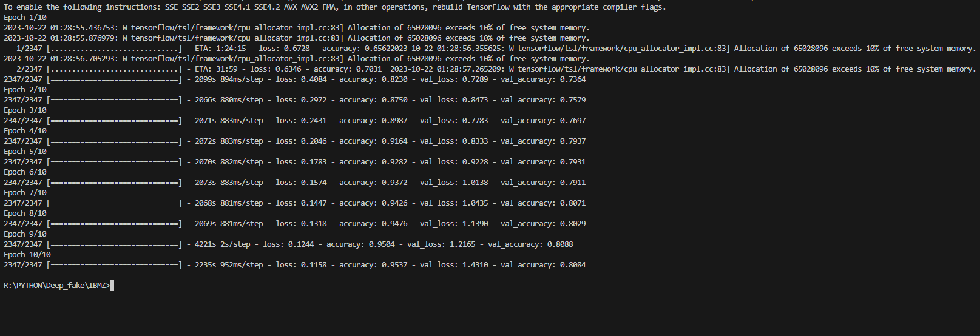This screenshot has height=336, width=980.
Task: Click the completed progress bar under Epoch 2/10
Action: 114,100
